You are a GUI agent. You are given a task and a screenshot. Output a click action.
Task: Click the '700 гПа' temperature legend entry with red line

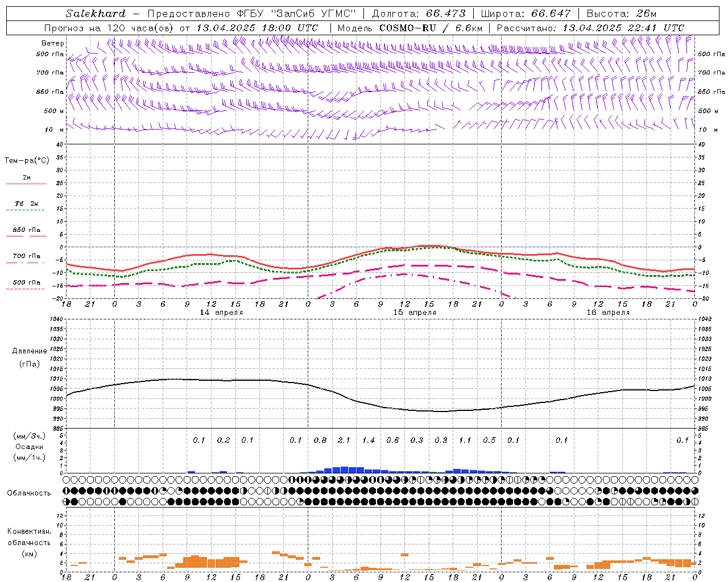[x=26, y=256]
